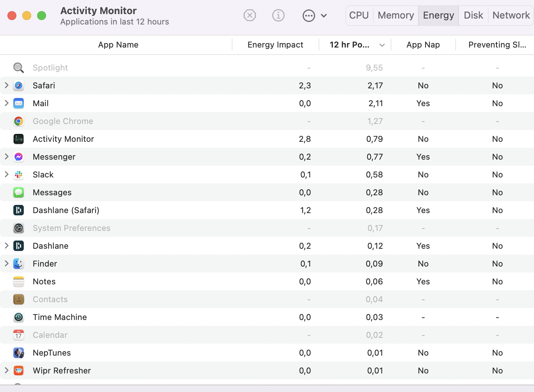534x392 pixels.
Task: Click the Google Chrome icon
Action: pyautogui.click(x=19, y=121)
